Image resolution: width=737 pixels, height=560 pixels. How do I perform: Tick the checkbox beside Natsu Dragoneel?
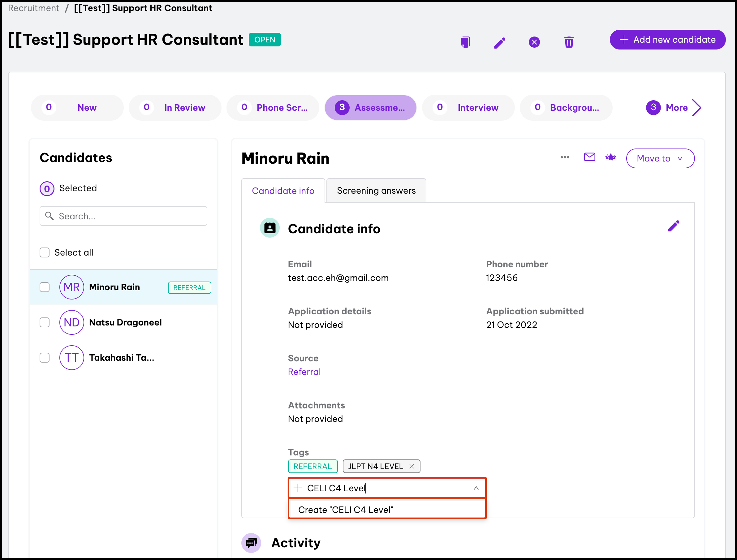[45, 322]
